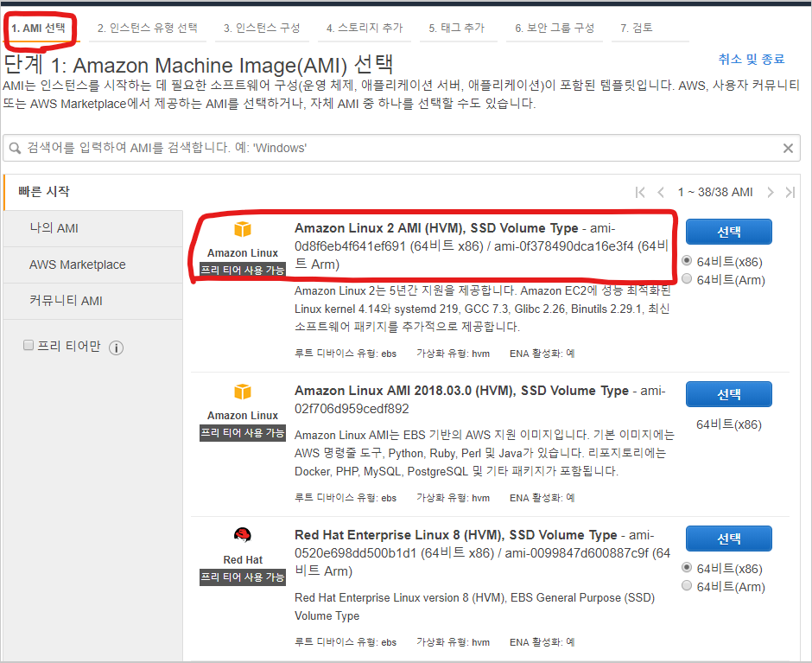
Task: Click the Red Hat logo icon
Action: tap(243, 534)
